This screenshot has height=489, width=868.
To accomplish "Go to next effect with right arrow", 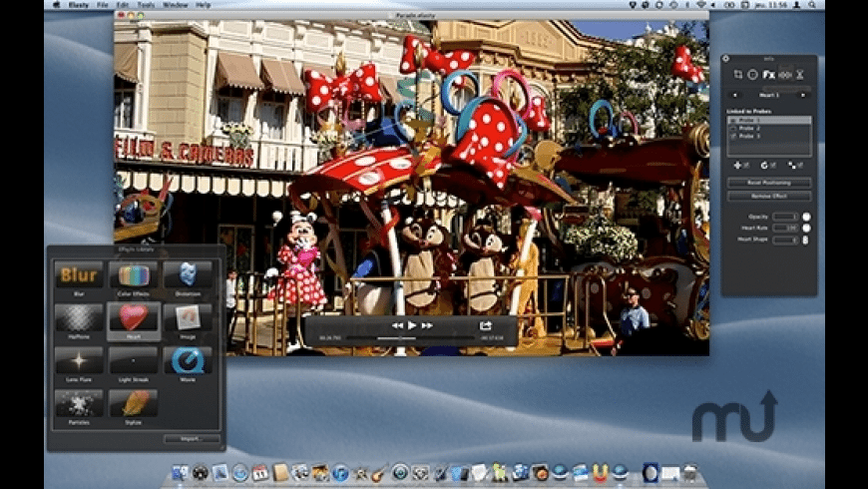I will tap(803, 95).
